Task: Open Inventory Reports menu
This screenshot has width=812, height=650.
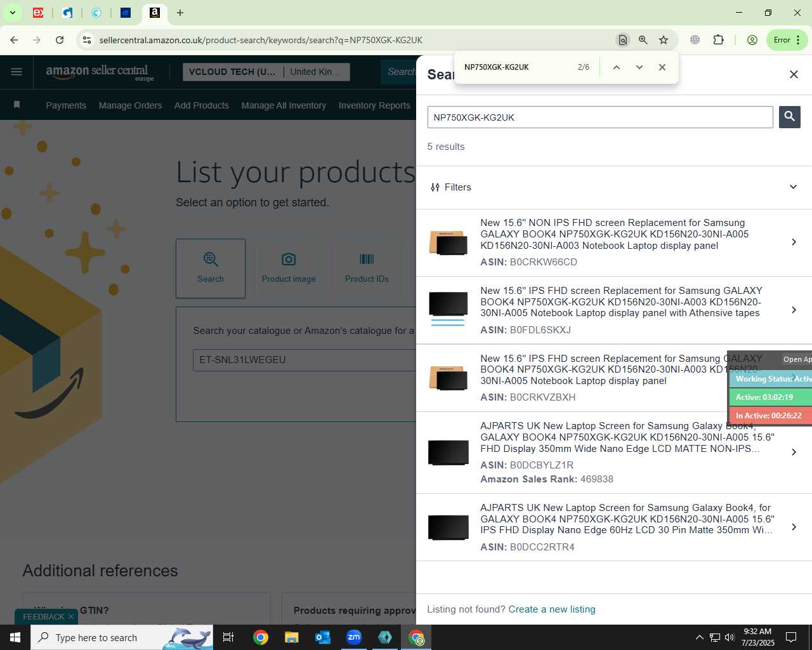Action: 374,105
